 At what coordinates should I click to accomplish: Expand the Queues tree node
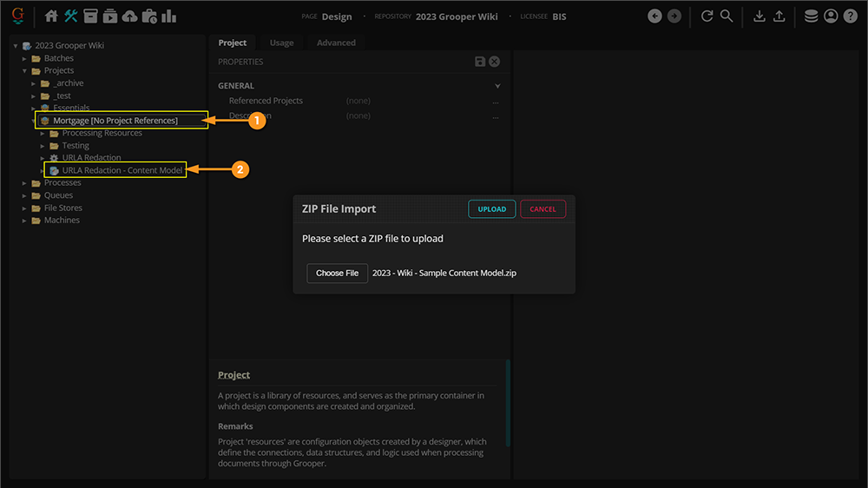point(25,196)
